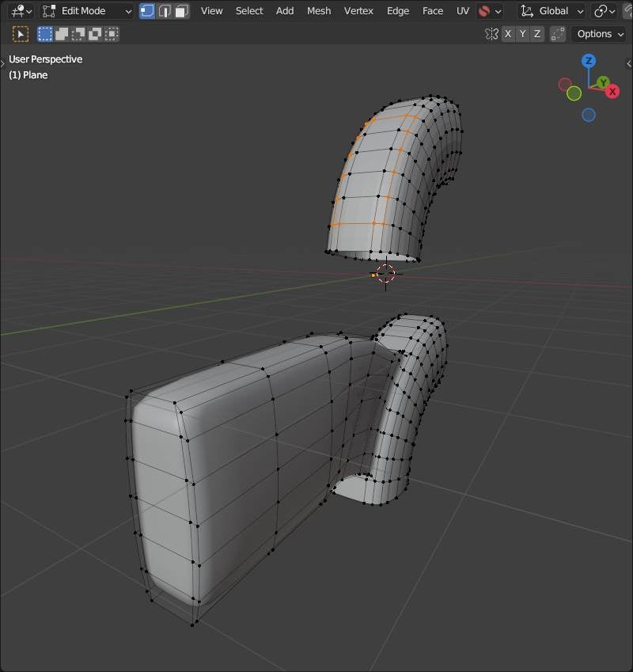
Task: Toggle Y axis mirror
Action: tap(522, 34)
